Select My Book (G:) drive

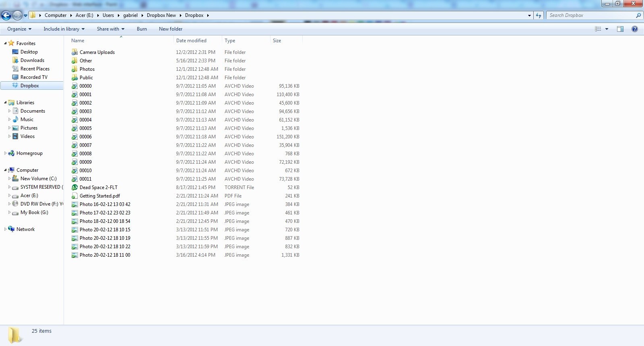tap(34, 212)
